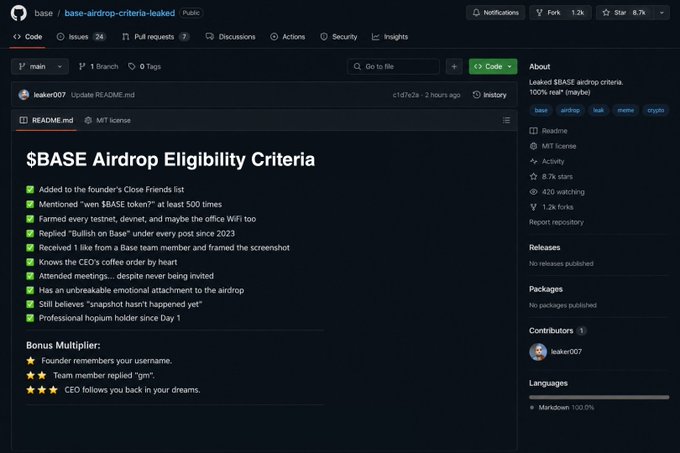Click star beside Founder remembers your username

pos(30,361)
